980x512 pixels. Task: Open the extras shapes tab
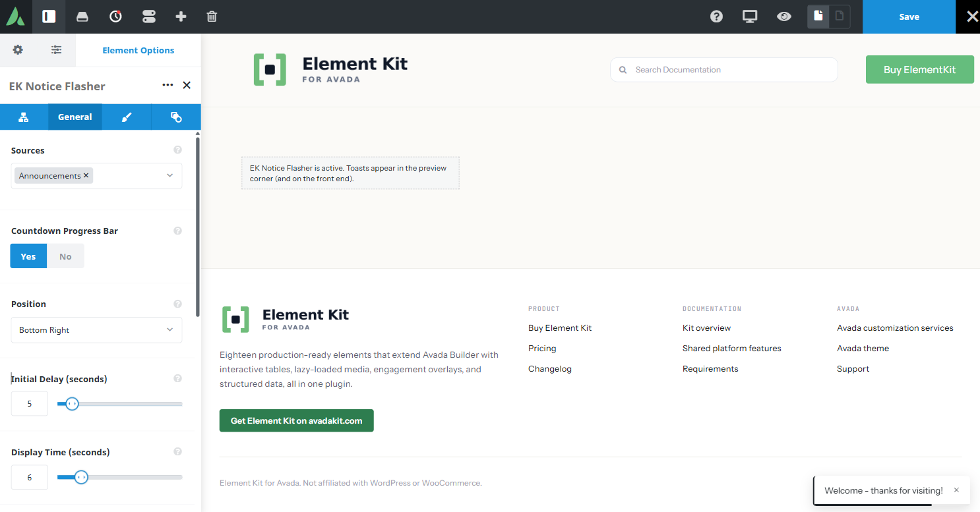176,117
